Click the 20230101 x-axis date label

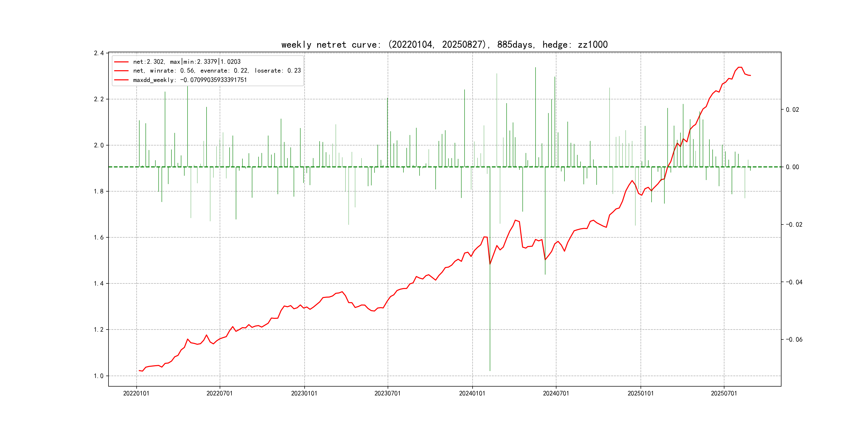tap(304, 393)
